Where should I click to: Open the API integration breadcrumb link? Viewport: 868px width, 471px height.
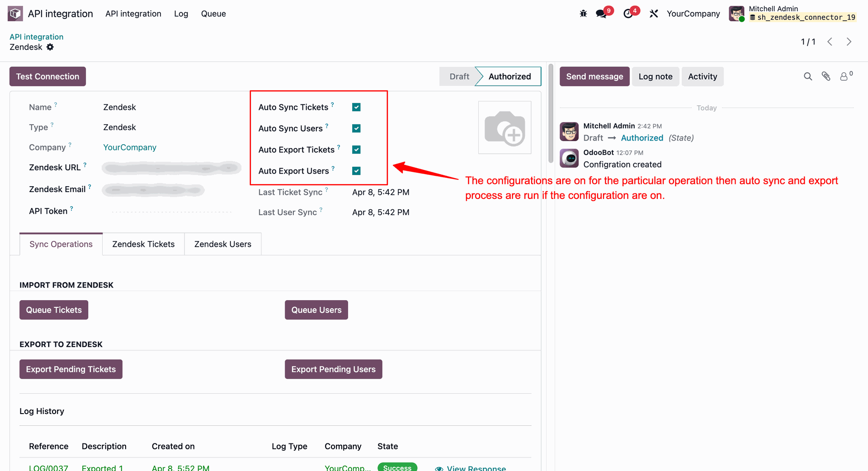point(37,37)
